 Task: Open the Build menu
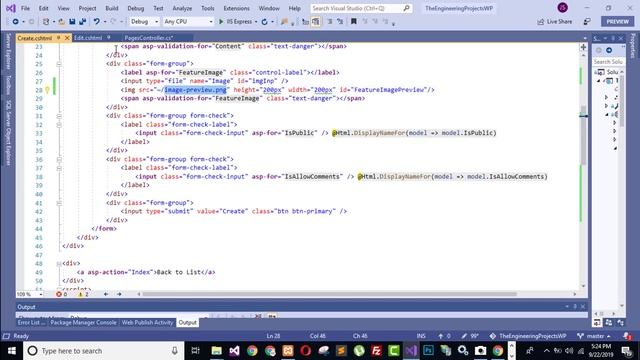(111, 8)
